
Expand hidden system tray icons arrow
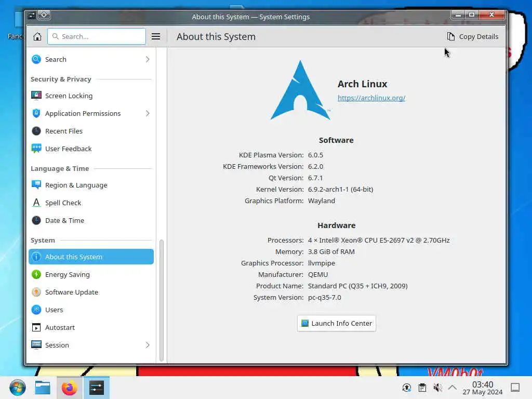pos(453,388)
